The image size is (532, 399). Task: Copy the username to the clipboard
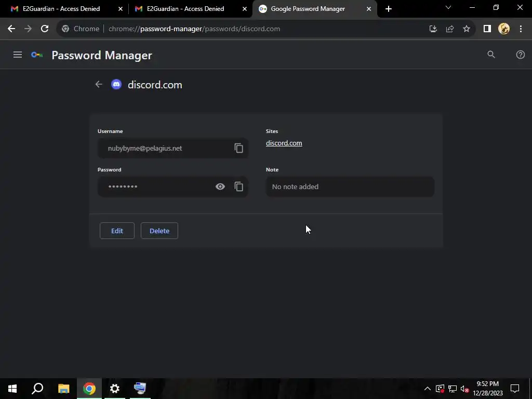click(x=238, y=148)
